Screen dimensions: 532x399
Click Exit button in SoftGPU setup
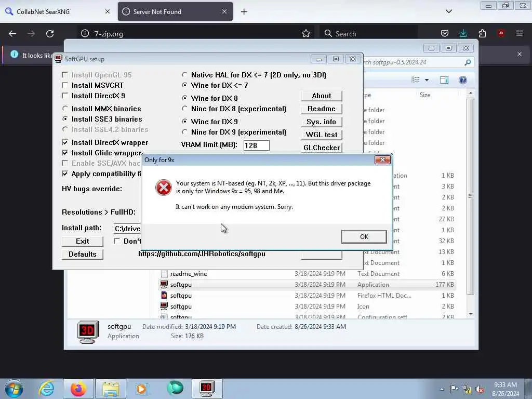(x=83, y=241)
